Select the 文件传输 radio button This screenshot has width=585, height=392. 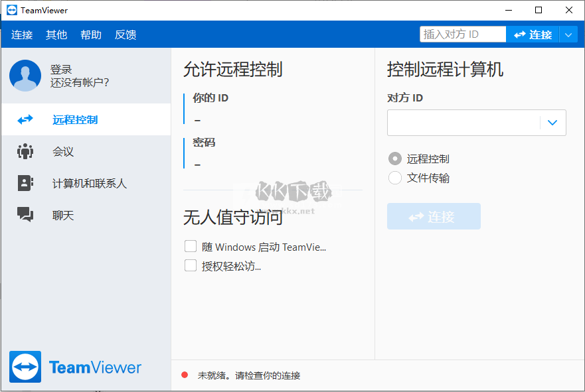pos(395,178)
